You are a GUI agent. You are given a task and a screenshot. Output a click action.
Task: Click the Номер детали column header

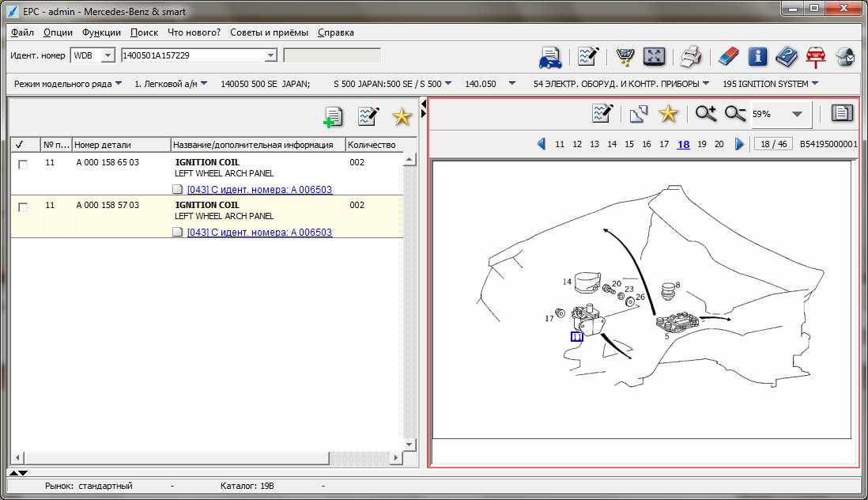tap(121, 145)
